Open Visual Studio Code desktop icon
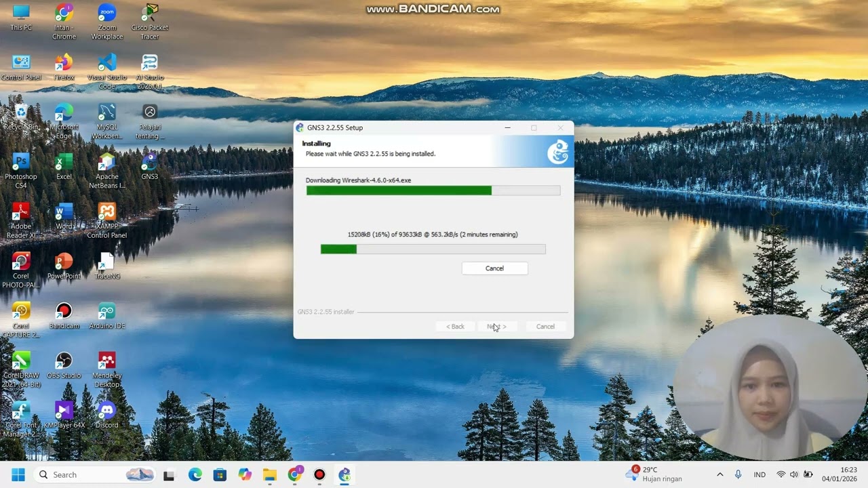This screenshot has width=868, height=488. 107,72
